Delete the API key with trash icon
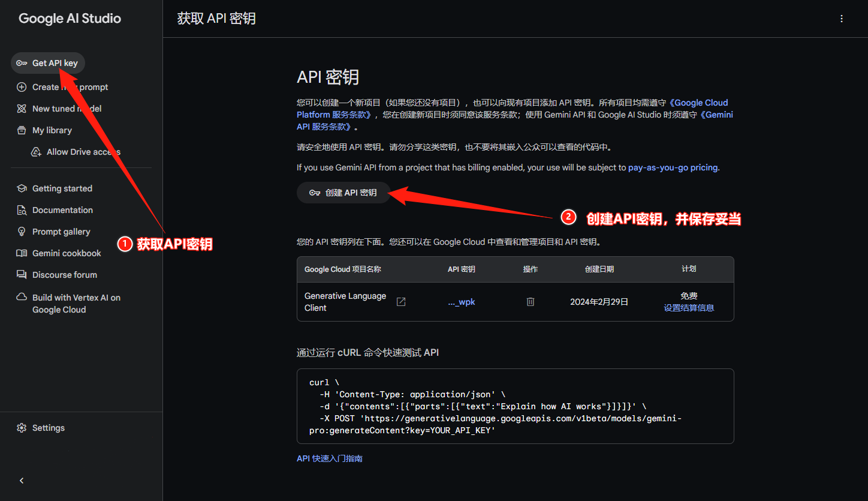 pyautogui.click(x=531, y=302)
